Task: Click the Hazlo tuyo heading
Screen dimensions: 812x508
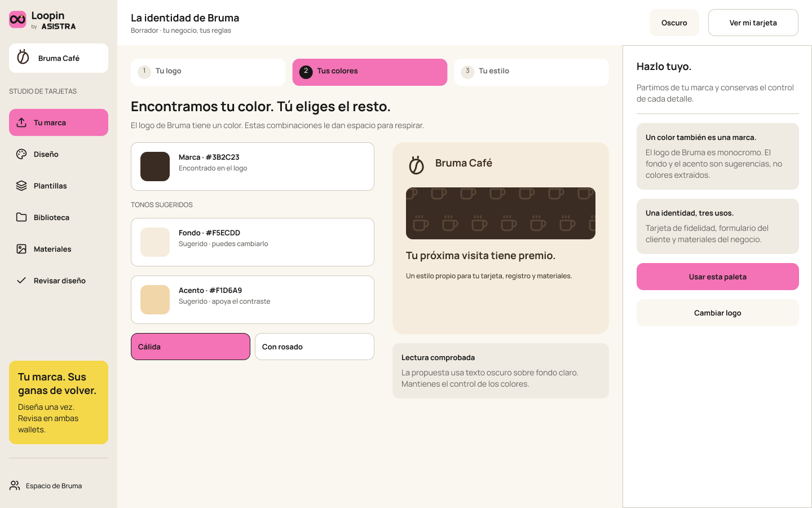Action: [664, 67]
